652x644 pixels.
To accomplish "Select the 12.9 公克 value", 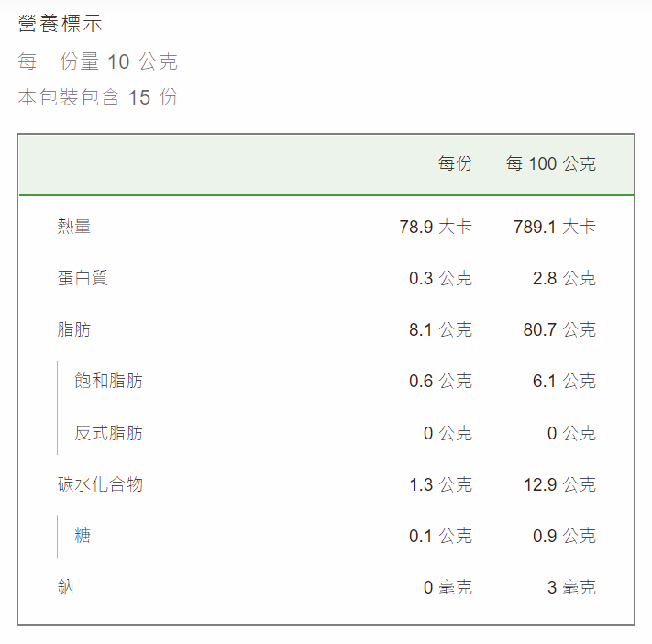I will tap(559, 484).
